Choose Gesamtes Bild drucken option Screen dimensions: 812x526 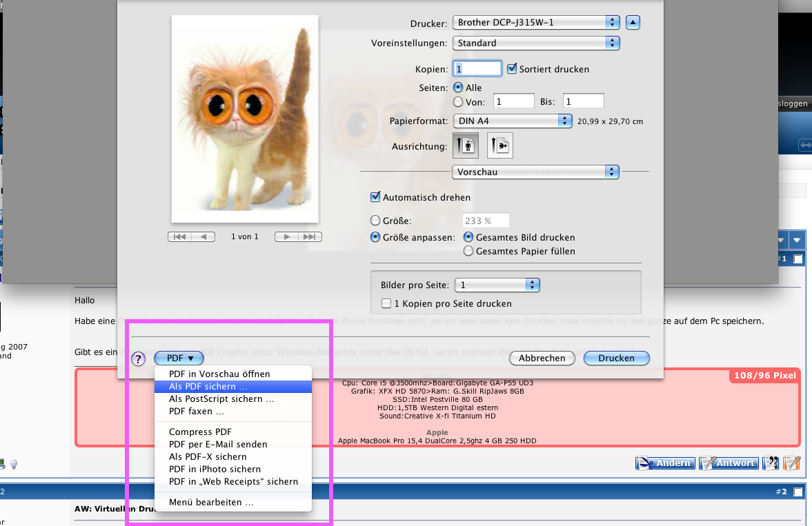[468, 237]
